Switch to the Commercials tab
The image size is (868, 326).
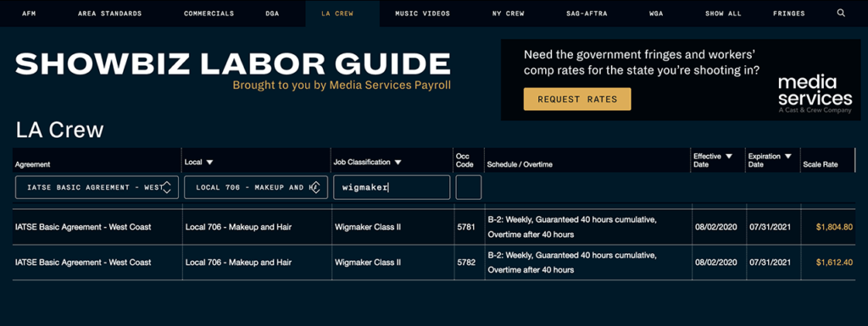[209, 14]
